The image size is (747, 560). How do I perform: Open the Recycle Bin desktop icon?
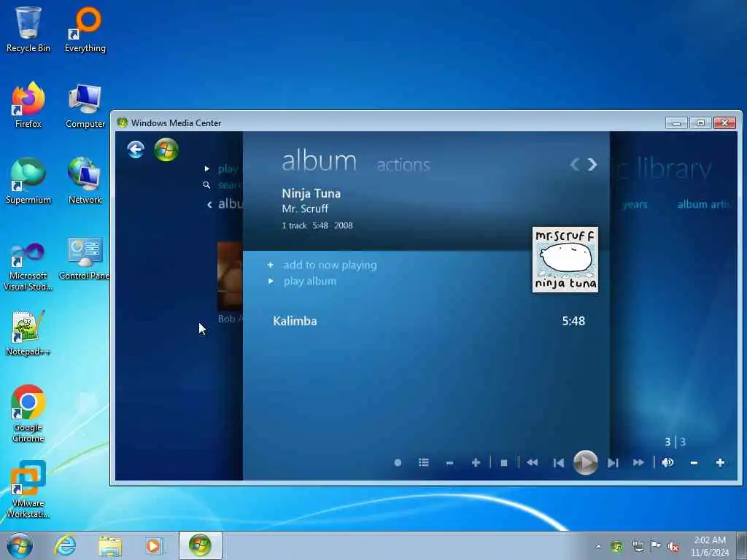click(28, 29)
